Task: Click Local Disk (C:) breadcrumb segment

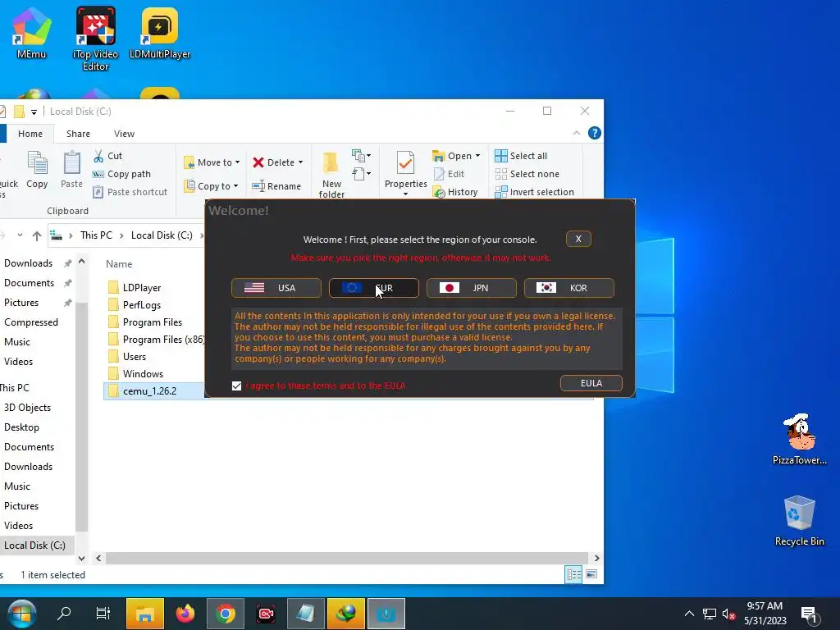Action: click(162, 235)
